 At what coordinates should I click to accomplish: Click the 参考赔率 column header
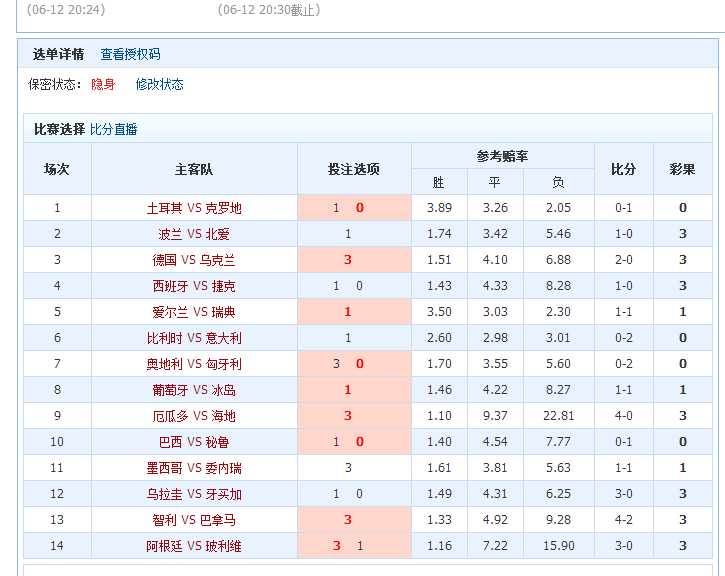(x=502, y=156)
